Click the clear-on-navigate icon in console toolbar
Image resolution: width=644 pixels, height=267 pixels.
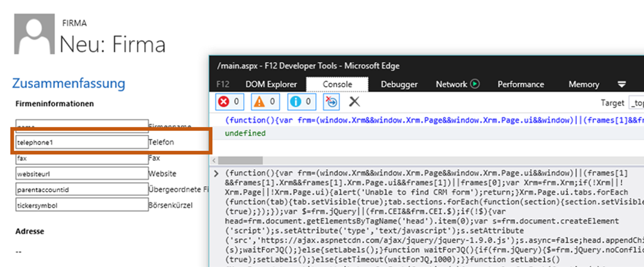pyautogui.click(x=332, y=101)
